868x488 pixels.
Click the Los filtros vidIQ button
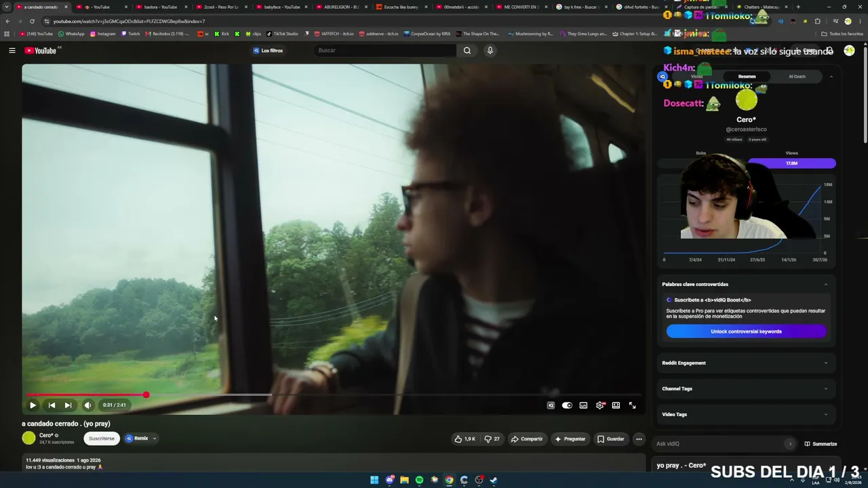(268, 51)
